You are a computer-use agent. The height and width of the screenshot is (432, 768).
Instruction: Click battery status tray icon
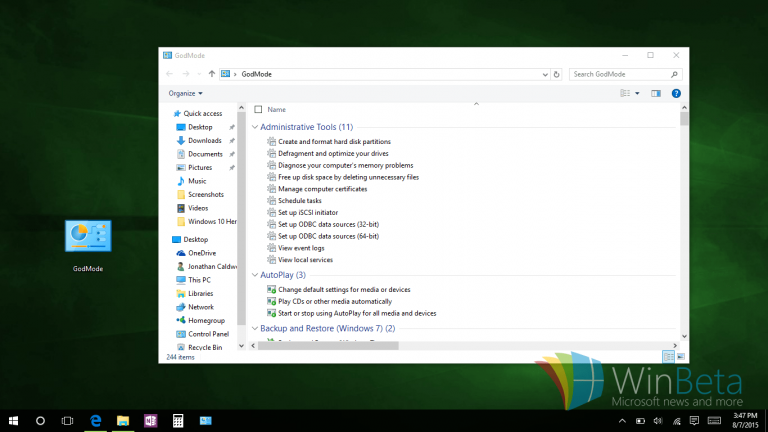click(640, 421)
